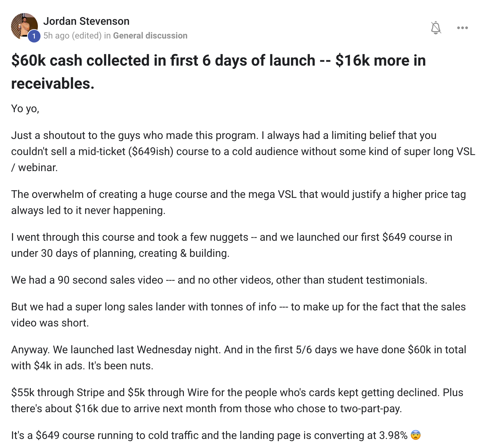Image resolution: width=484 pixels, height=448 pixels.
Task: Click Jordan Stevenson's profile picture
Action: click(23, 25)
